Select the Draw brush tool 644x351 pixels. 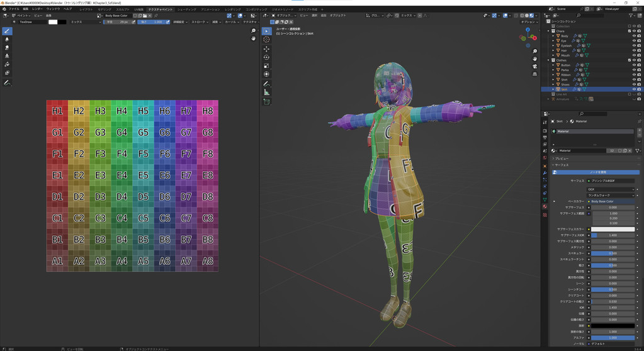(x=7, y=31)
